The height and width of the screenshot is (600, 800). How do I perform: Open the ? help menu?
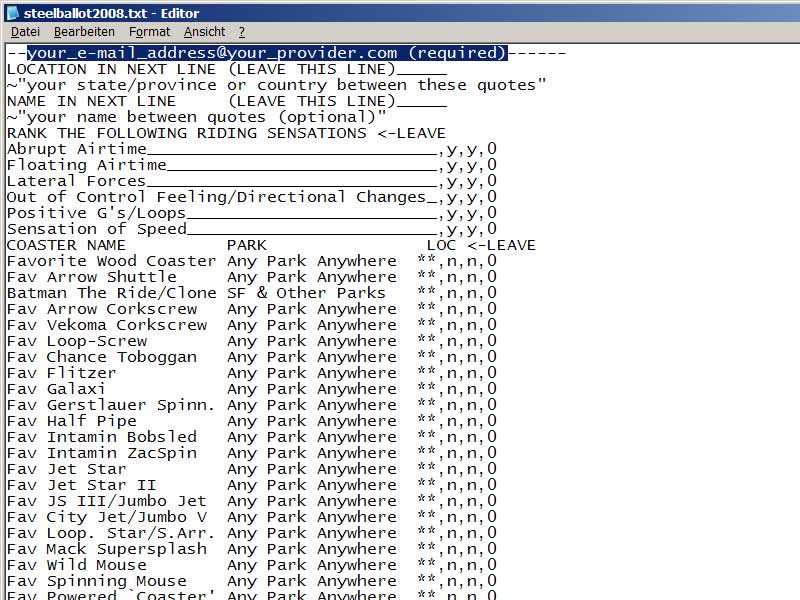(242, 32)
